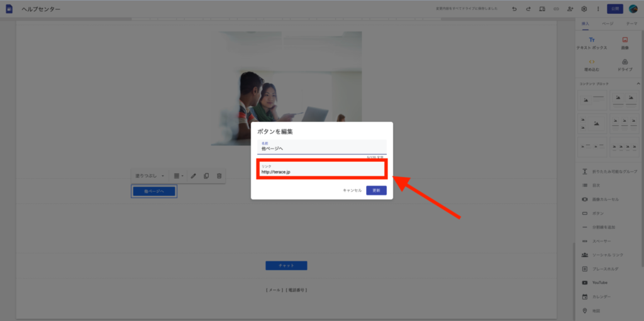Click the share with others icon
644x321 pixels.
tap(570, 9)
